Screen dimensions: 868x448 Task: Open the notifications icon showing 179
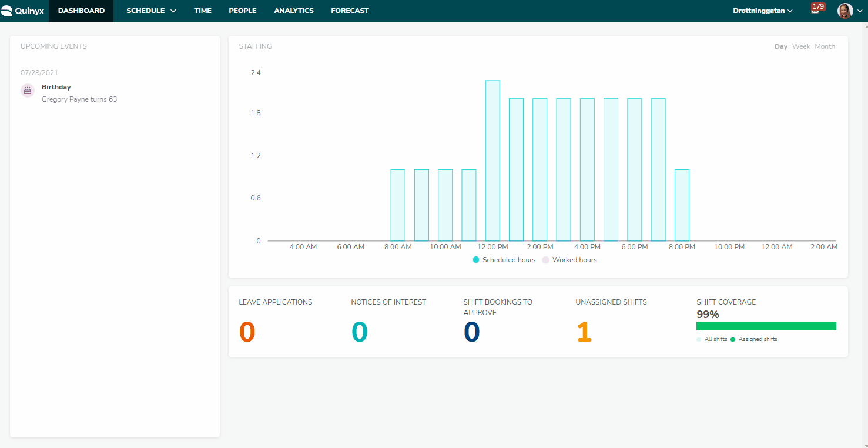(x=817, y=9)
